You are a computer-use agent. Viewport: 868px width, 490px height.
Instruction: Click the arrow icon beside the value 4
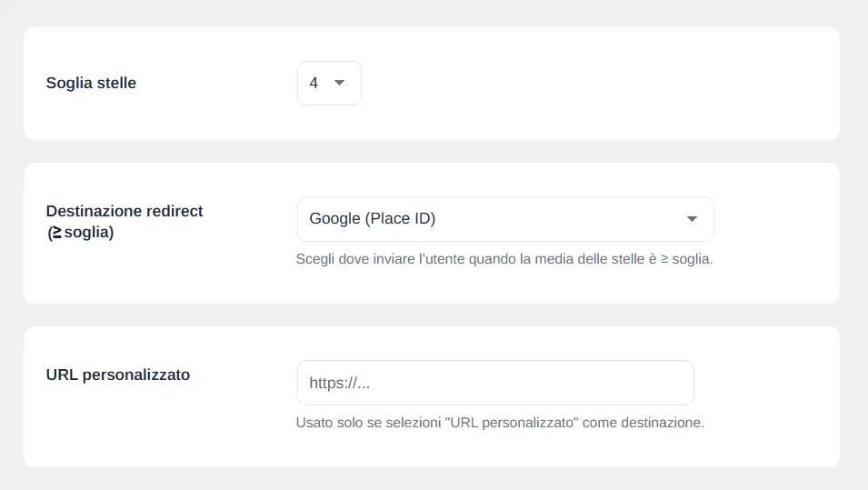pyautogui.click(x=339, y=83)
